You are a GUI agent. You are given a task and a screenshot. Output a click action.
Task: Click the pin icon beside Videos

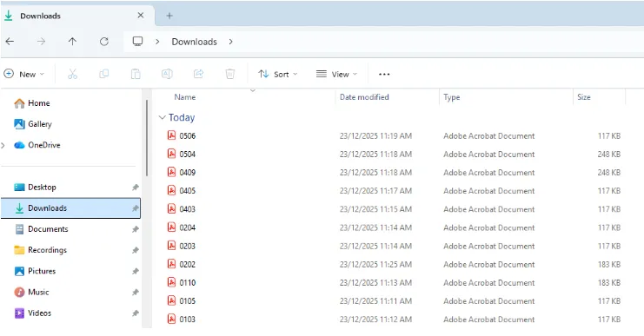[135, 313]
